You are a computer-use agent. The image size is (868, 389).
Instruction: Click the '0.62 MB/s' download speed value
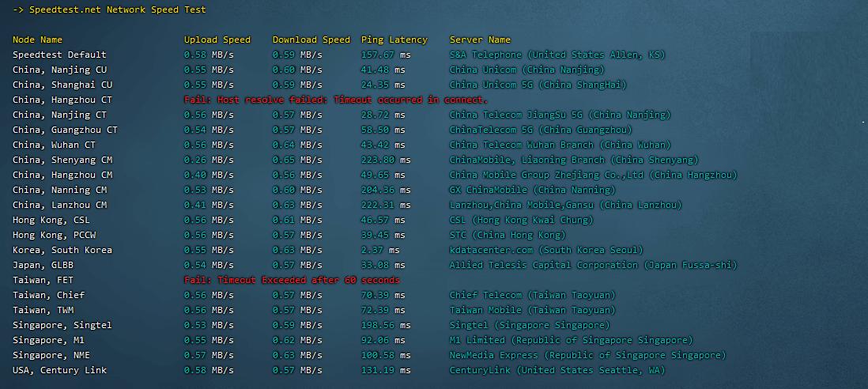point(297,340)
